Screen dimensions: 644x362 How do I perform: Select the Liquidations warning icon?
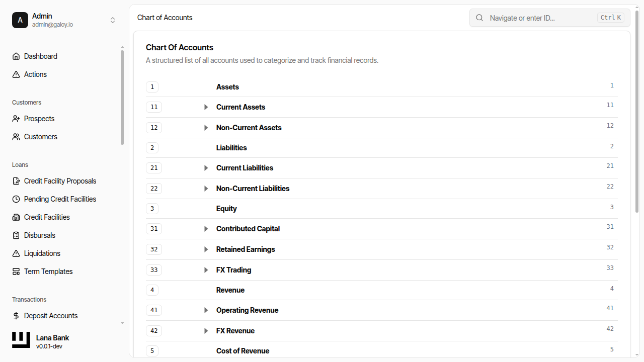[x=16, y=253]
